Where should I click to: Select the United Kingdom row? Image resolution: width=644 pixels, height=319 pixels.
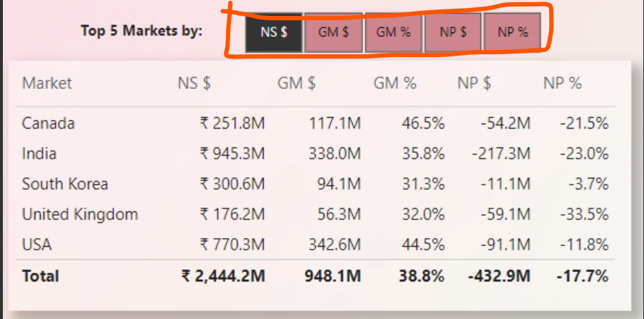(x=315, y=214)
